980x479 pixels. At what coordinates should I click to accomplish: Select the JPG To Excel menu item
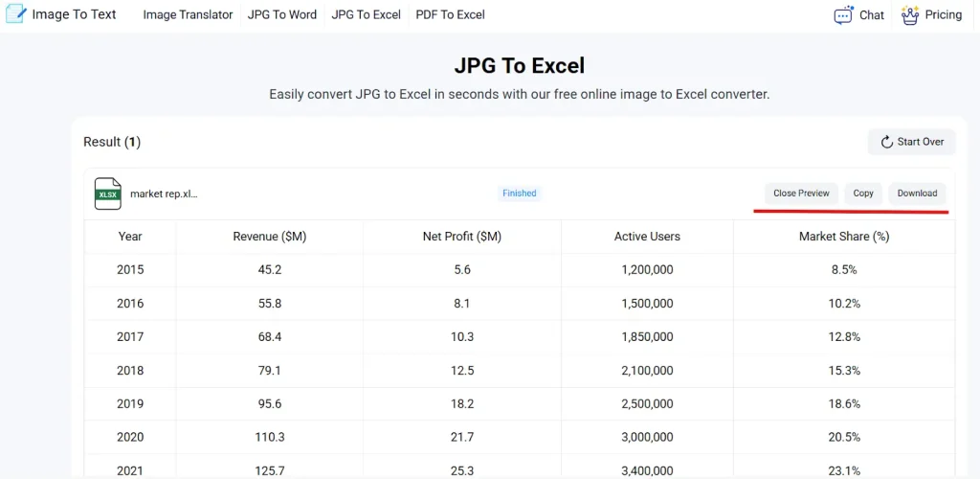[366, 14]
